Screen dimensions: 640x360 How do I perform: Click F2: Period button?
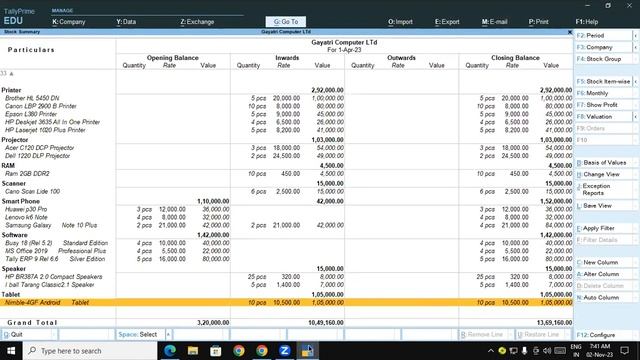(604, 36)
